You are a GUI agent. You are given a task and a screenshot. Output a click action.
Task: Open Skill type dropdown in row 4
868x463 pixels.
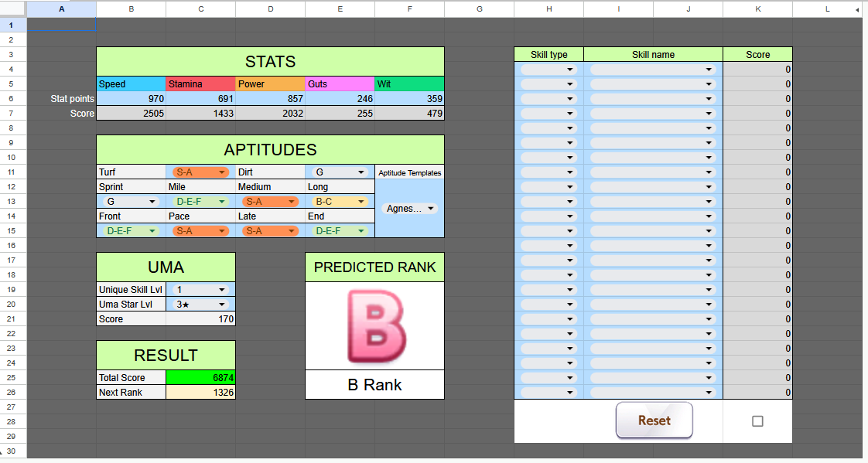[548, 69]
